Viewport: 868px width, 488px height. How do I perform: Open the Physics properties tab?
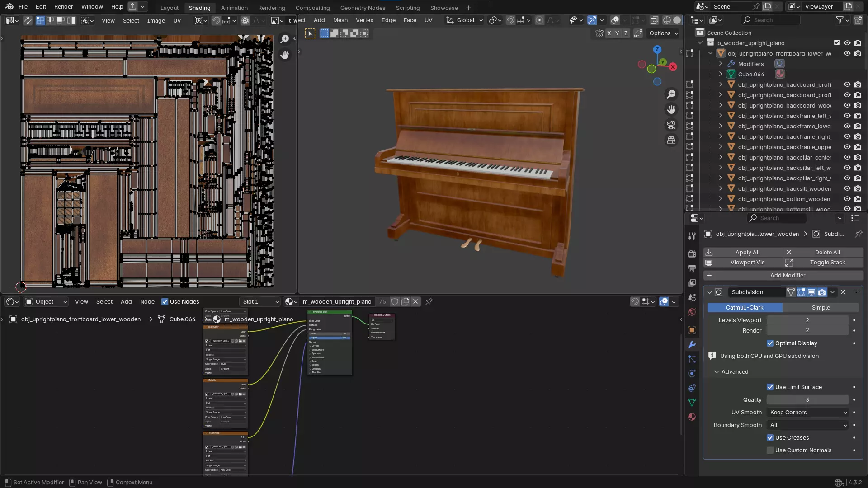(692, 373)
